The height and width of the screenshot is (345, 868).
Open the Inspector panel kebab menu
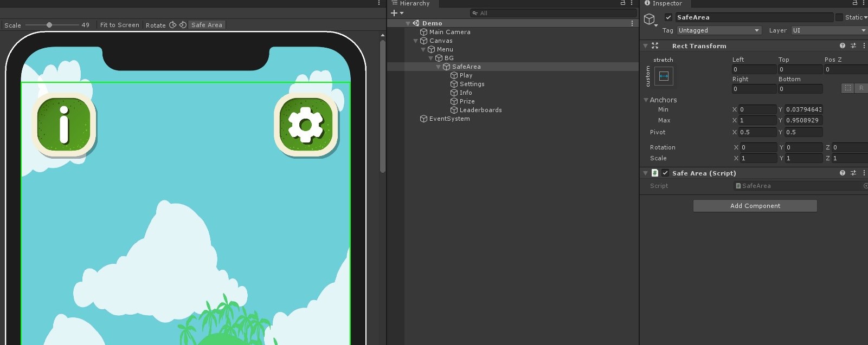pos(864,3)
